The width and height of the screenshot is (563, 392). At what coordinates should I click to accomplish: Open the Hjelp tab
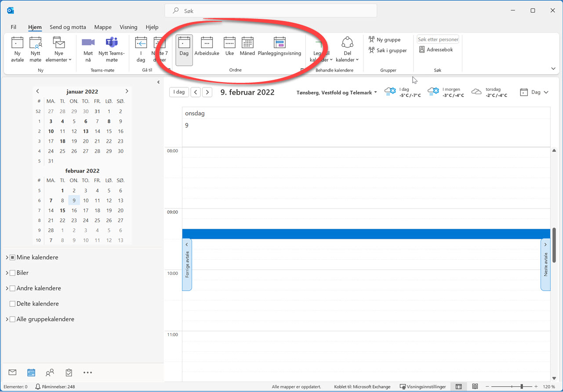(x=152, y=27)
